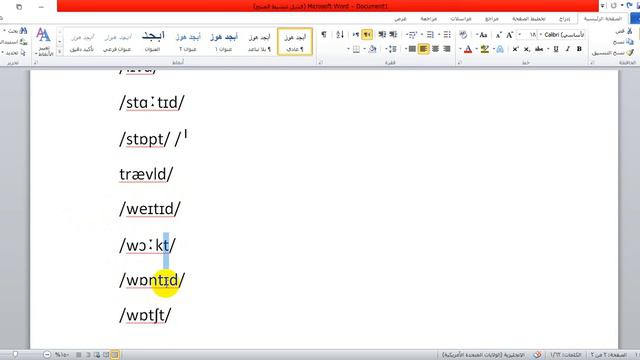Click zoom out minus button in status bar
The width and height of the screenshot is (640, 360).
point(47,355)
